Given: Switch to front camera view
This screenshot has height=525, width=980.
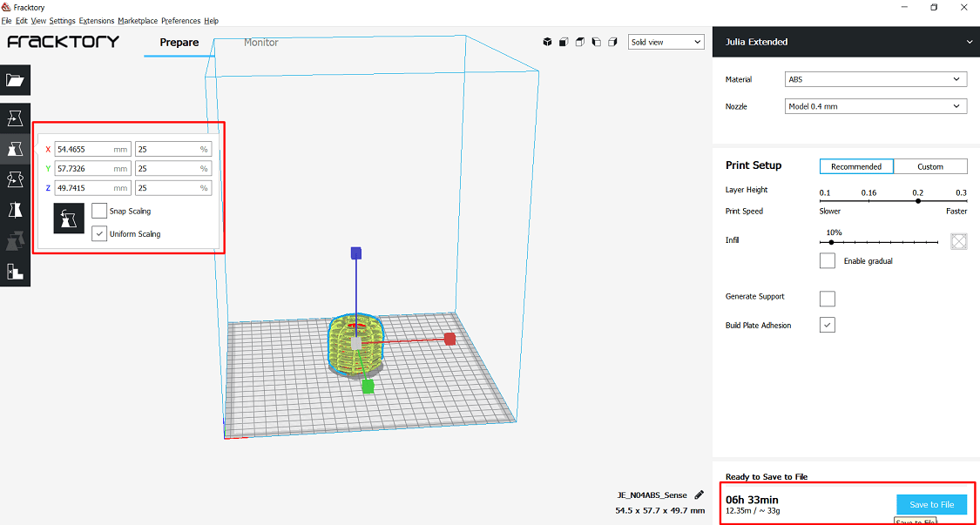Looking at the screenshot, I should point(564,42).
